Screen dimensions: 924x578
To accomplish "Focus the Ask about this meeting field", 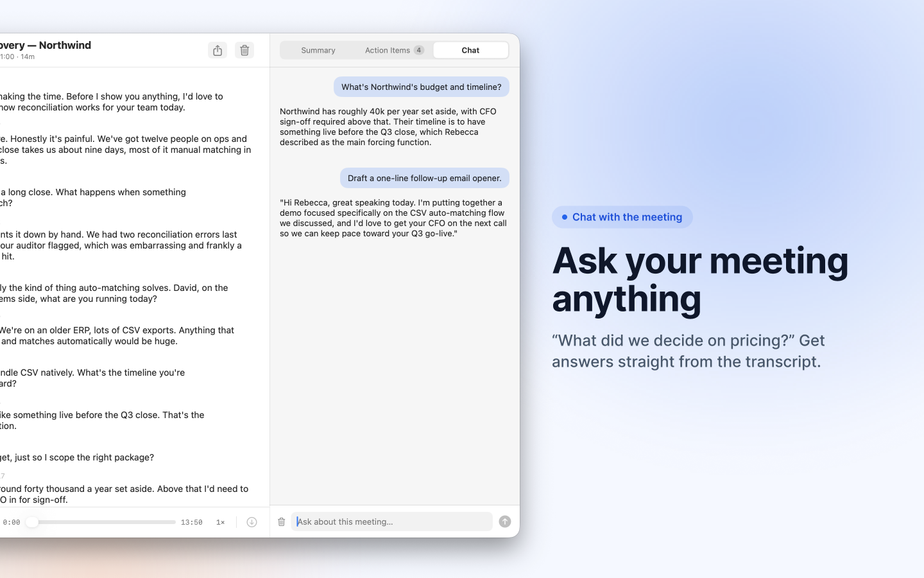I will point(391,521).
